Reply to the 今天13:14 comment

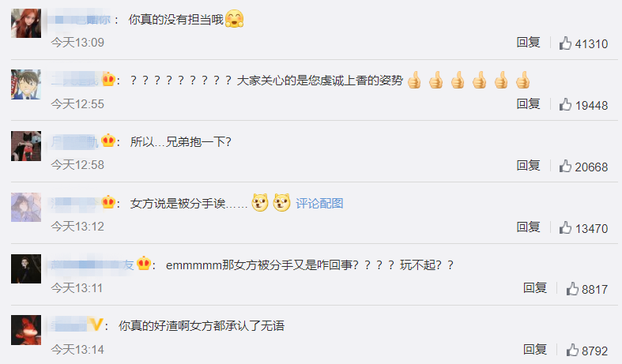[535, 349]
